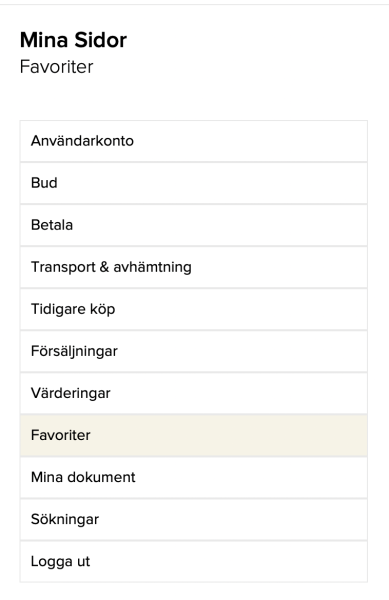Image resolution: width=389 pixels, height=600 pixels.
Task: Click the Användarkonto text label
Action: [x=82, y=141]
